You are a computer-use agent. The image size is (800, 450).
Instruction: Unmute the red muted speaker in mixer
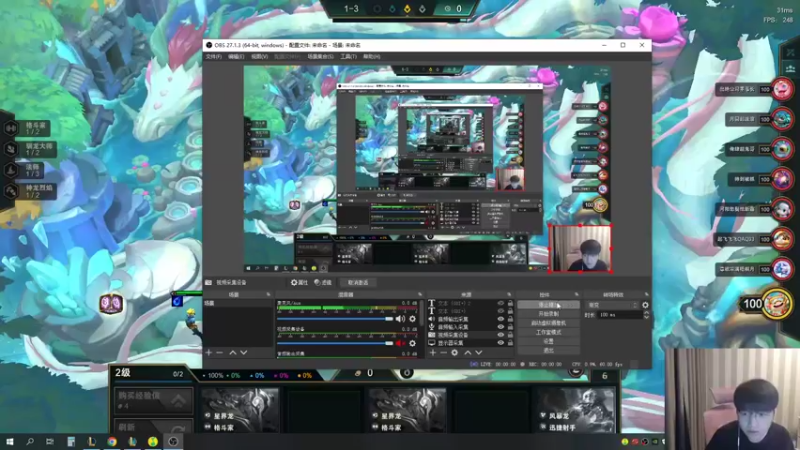click(x=401, y=343)
